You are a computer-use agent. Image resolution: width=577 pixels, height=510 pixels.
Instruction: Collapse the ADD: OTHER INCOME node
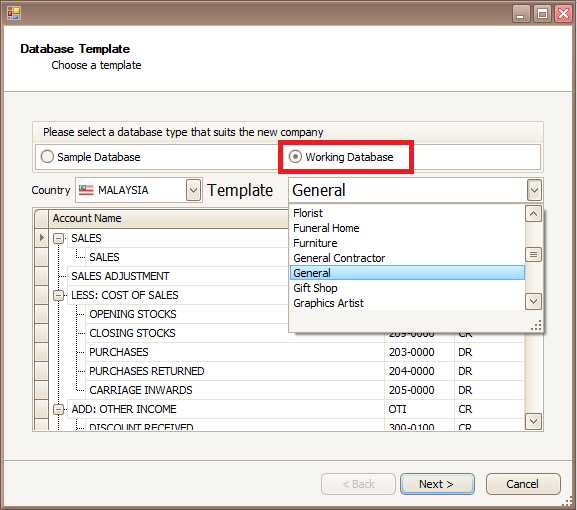coord(59,409)
